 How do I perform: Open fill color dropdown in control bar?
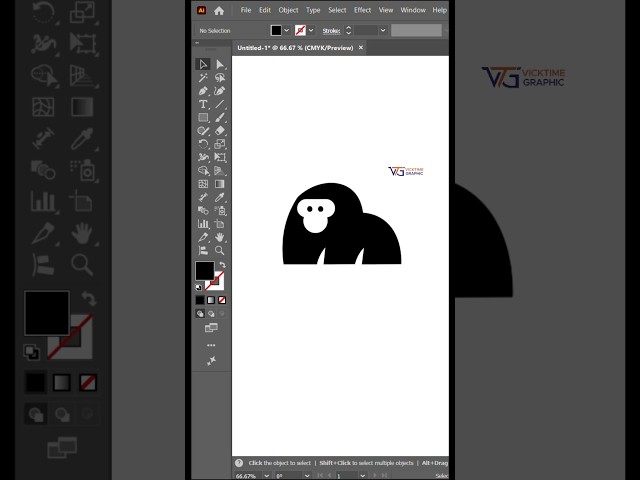(287, 30)
